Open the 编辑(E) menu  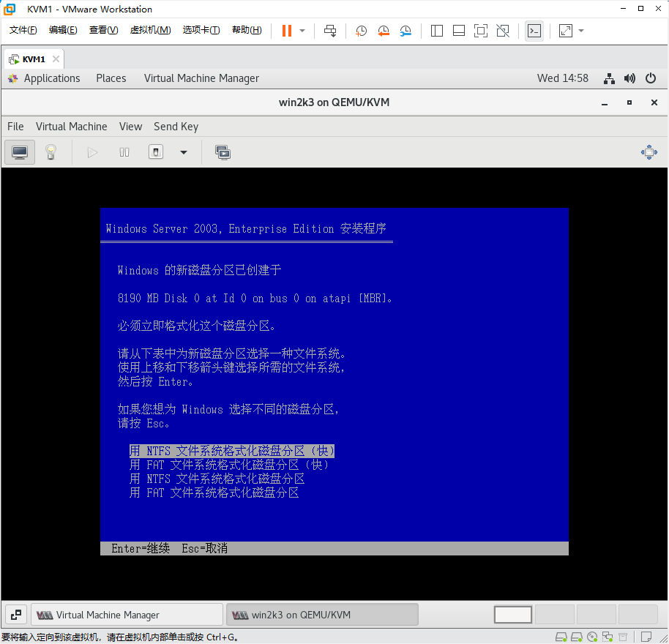[x=63, y=30]
